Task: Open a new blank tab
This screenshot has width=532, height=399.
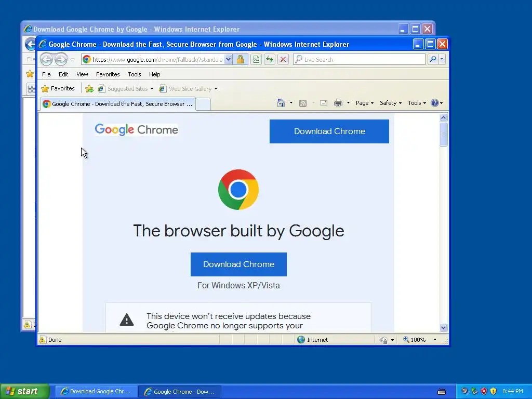Action: [x=203, y=104]
